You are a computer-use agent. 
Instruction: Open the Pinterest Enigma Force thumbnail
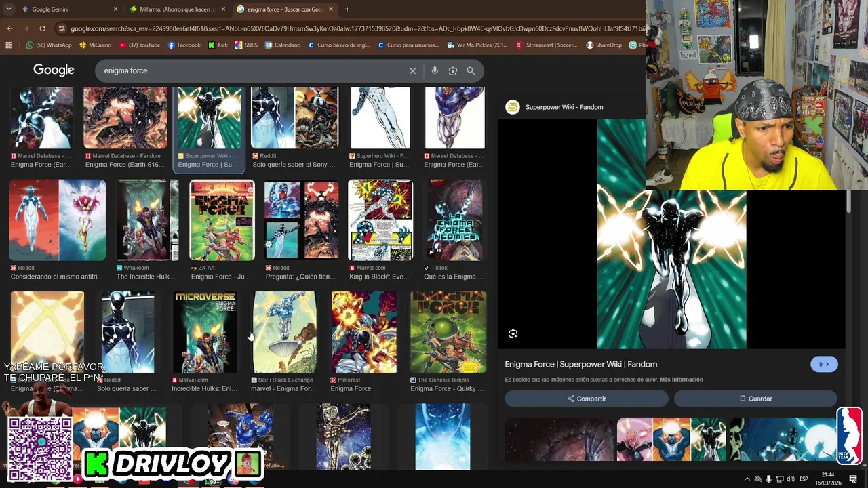pos(364,332)
